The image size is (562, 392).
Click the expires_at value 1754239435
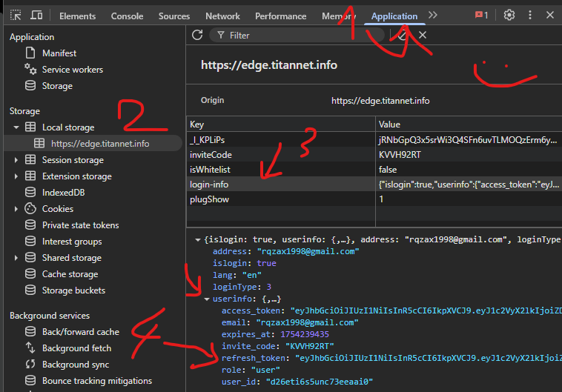pos(305,334)
